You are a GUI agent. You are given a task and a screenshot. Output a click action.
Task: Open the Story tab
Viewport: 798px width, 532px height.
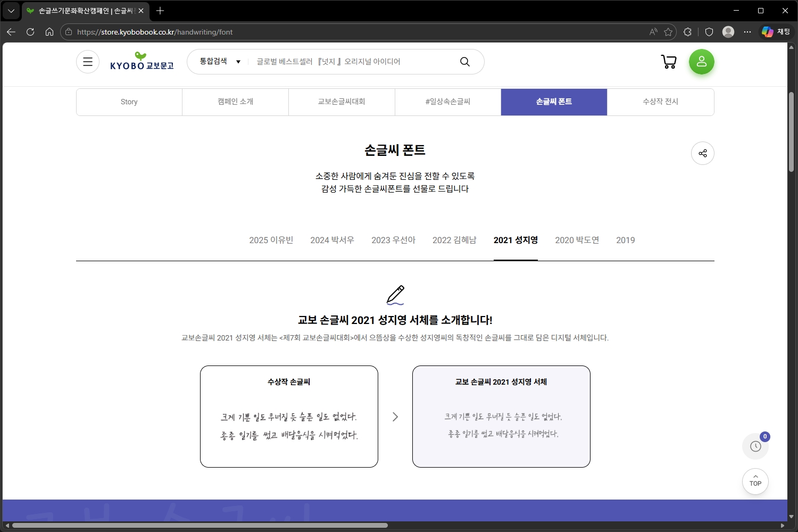pyautogui.click(x=129, y=102)
